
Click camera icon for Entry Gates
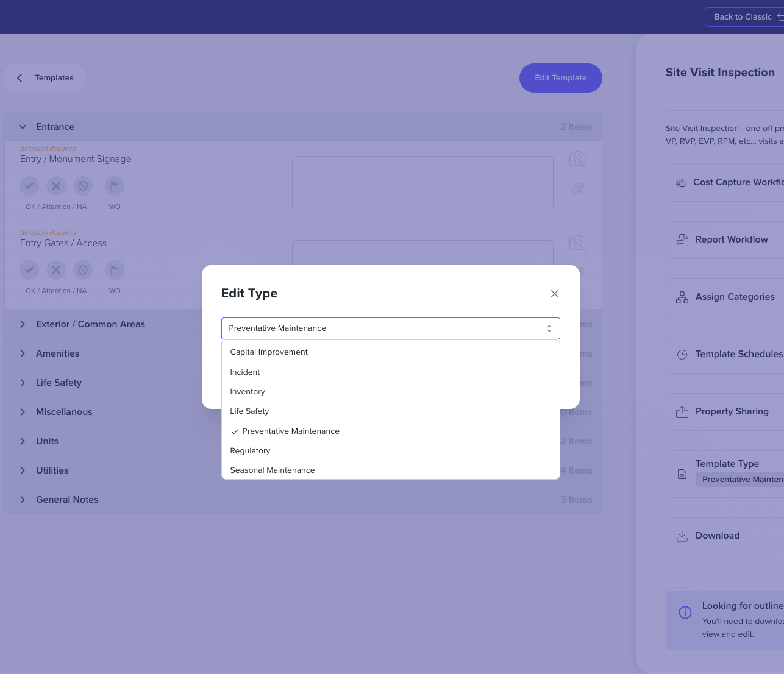(578, 243)
